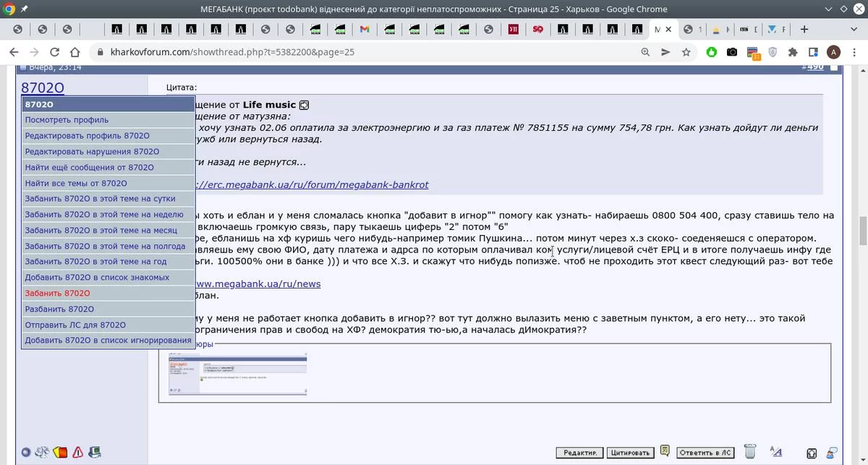The width and height of the screenshot is (868, 465).
Task: Click the green circle extension icon
Action: (x=712, y=52)
